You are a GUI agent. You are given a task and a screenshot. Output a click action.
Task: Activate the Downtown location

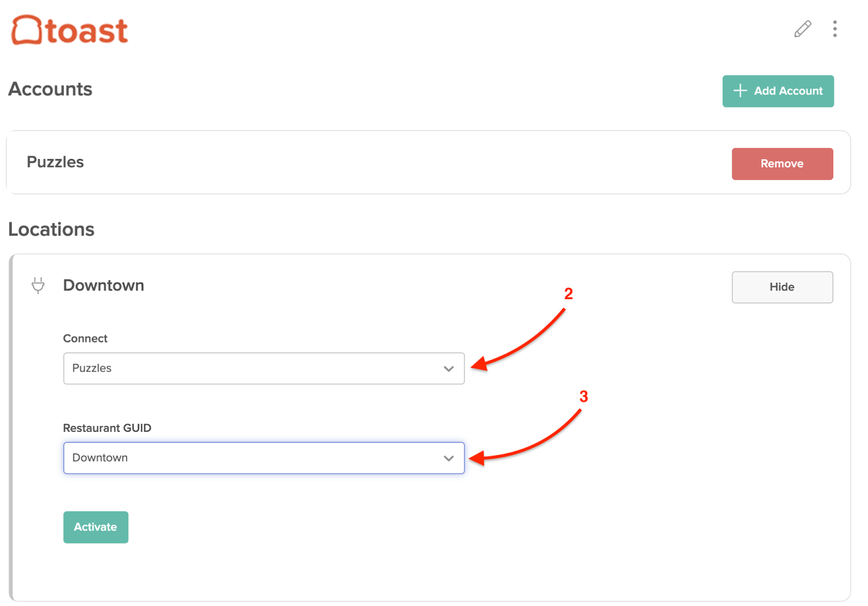(95, 527)
